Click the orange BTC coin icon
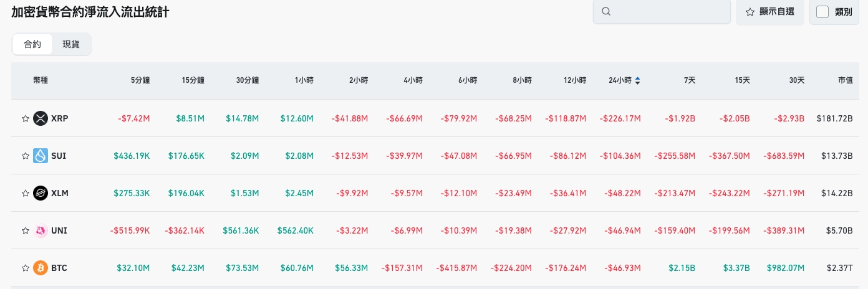This screenshot has height=289, width=868. [x=41, y=268]
